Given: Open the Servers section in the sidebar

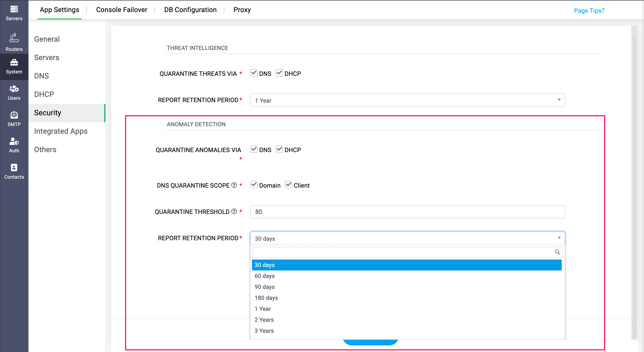Looking at the screenshot, I should click(x=14, y=12).
